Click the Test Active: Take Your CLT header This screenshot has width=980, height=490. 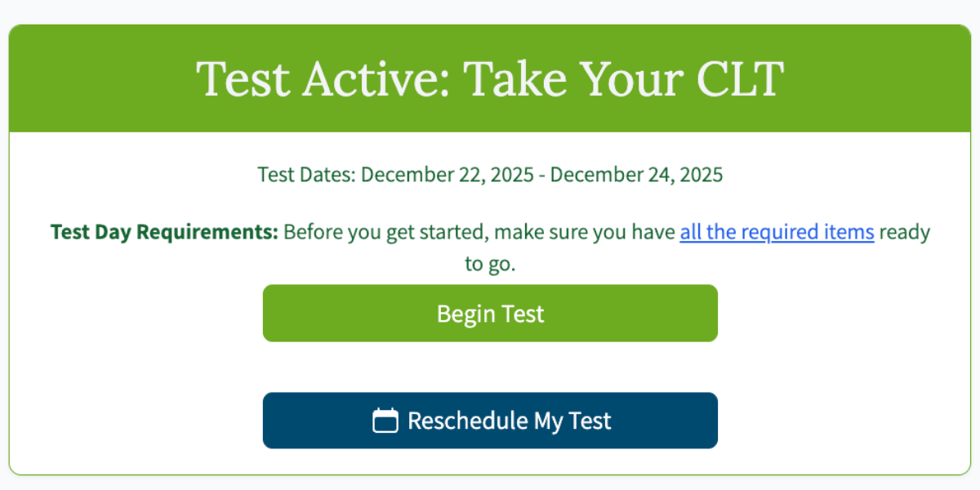[490, 78]
